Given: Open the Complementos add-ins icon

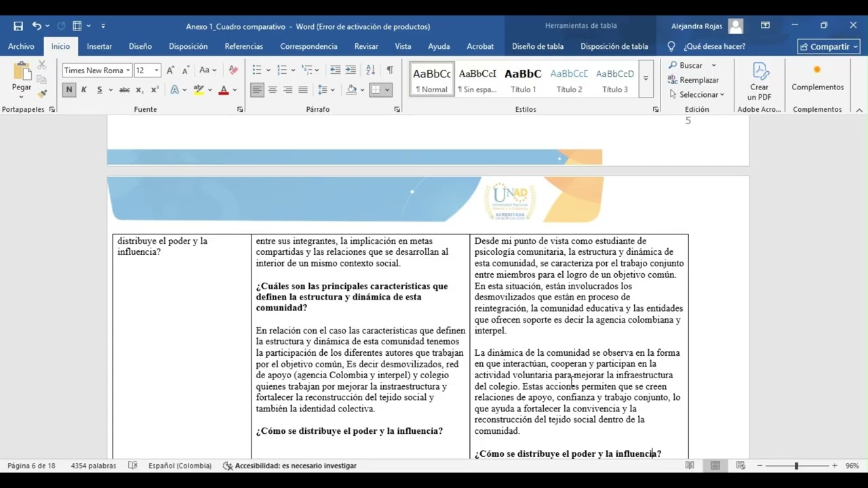Looking at the screenshot, I should [x=817, y=78].
